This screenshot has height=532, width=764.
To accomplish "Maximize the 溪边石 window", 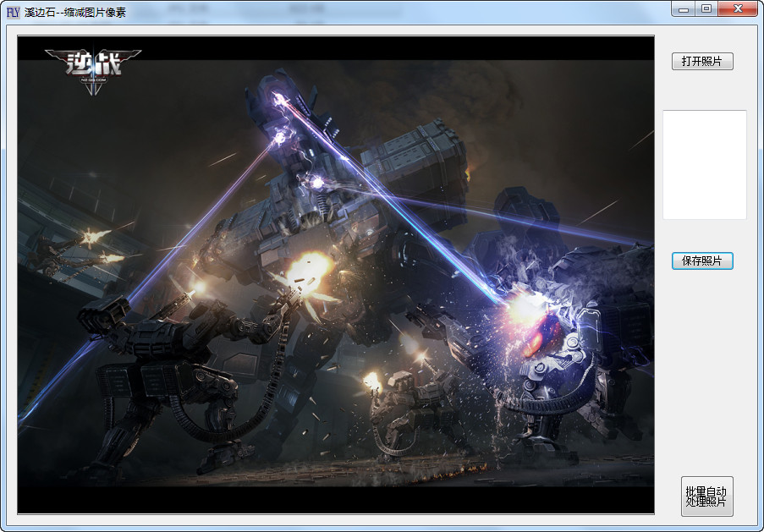I will [x=706, y=8].
